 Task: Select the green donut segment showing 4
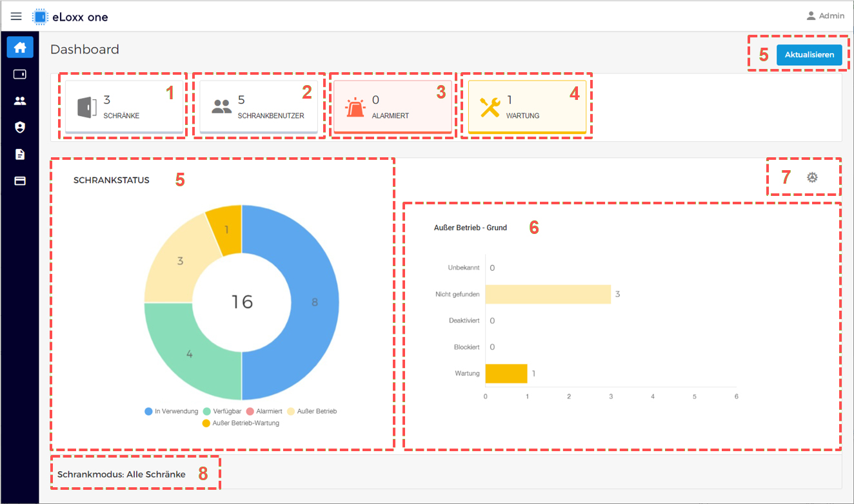(x=189, y=354)
